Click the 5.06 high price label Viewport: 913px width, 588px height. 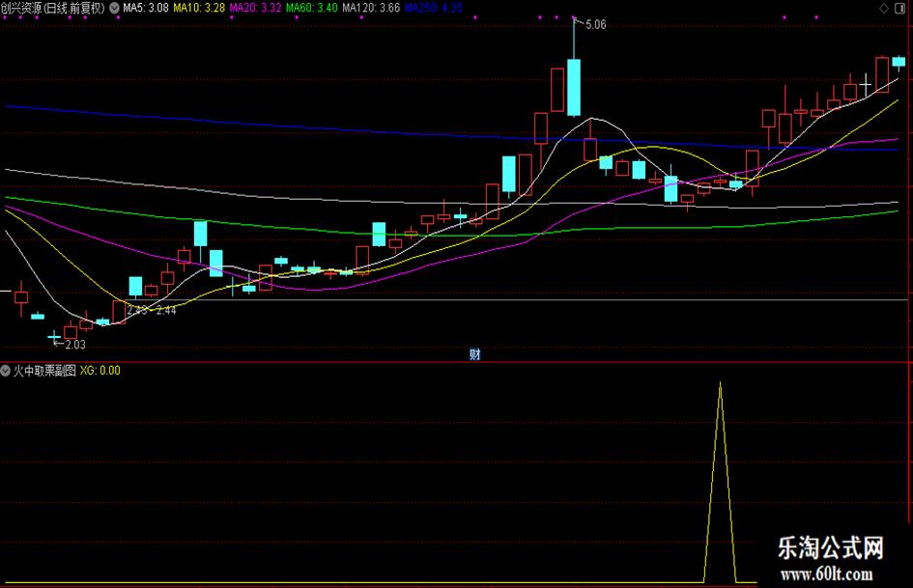pos(596,24)
